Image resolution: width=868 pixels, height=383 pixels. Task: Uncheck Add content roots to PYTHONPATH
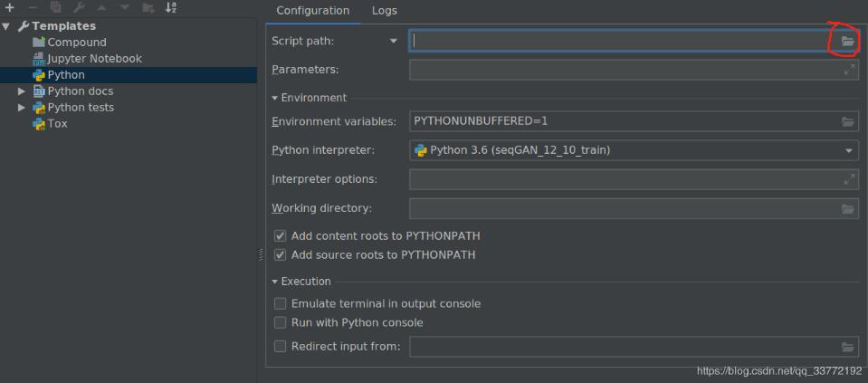281,235
